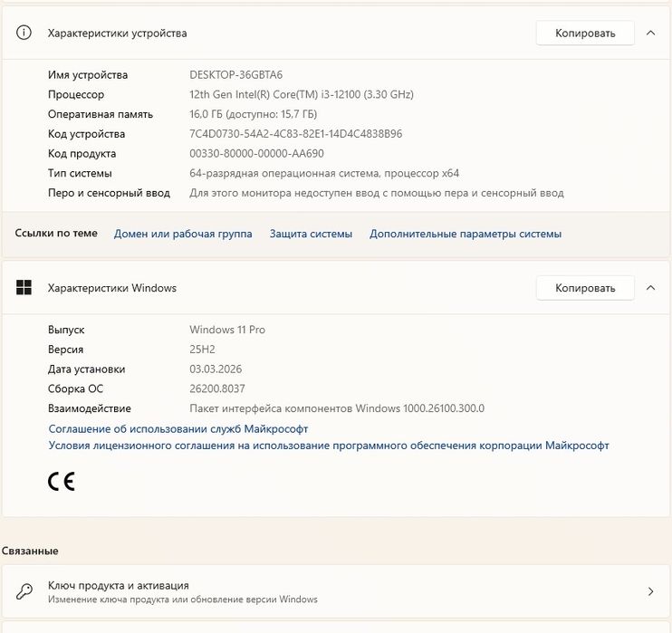Open Ключ продукта и активация chevron
This screenshot has height=633, width=672.
click(x=650, y=591)
